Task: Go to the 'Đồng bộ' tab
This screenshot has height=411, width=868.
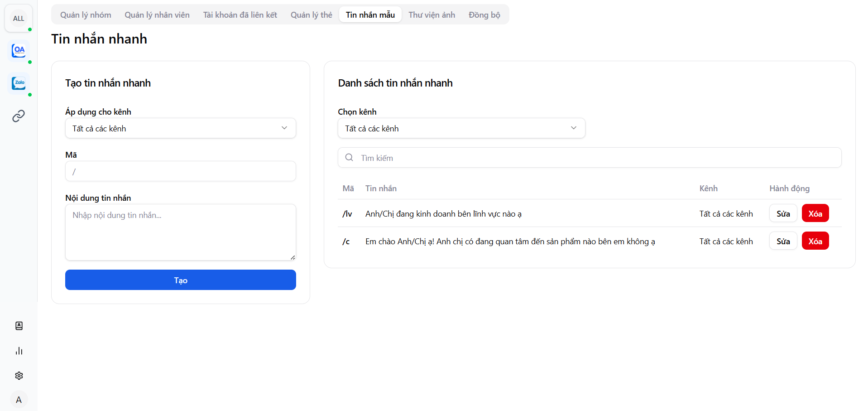Action: coord(484,15)
